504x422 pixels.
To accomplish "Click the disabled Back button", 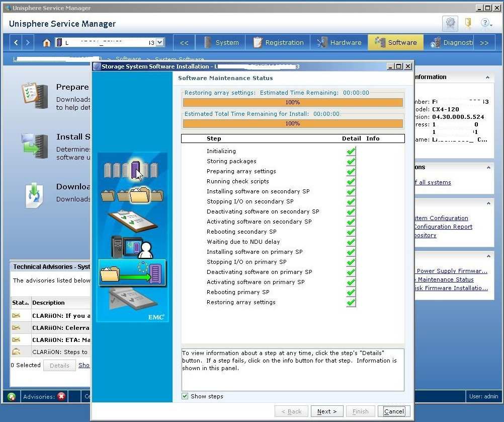I will tap(292, 411).
